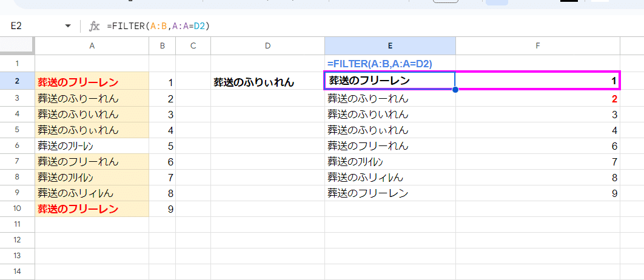Click cell E3 葬送のふりーれん
644x280 pixels.
click(390, 98)
